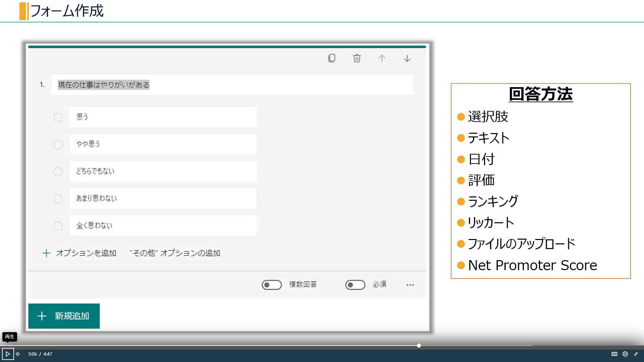This screenshot has width=644, height=362.
Task: Copy the current question
Action: point(331,58)
